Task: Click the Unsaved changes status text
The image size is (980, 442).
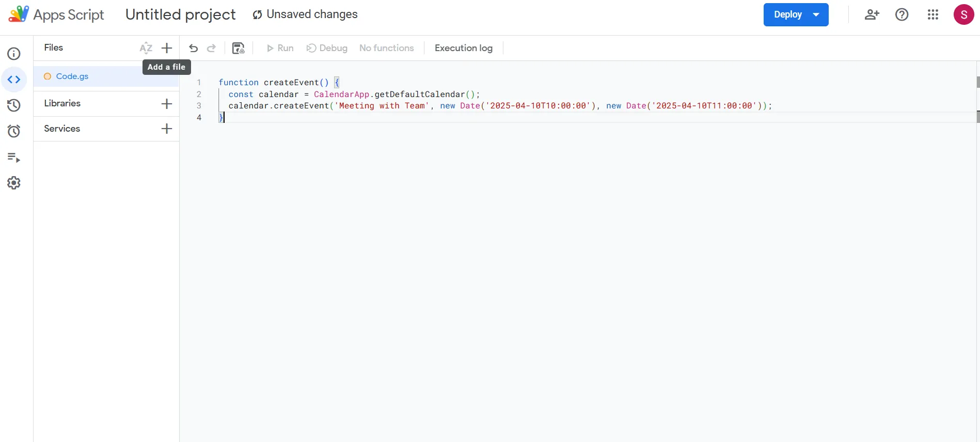Action: pos(312,14)
